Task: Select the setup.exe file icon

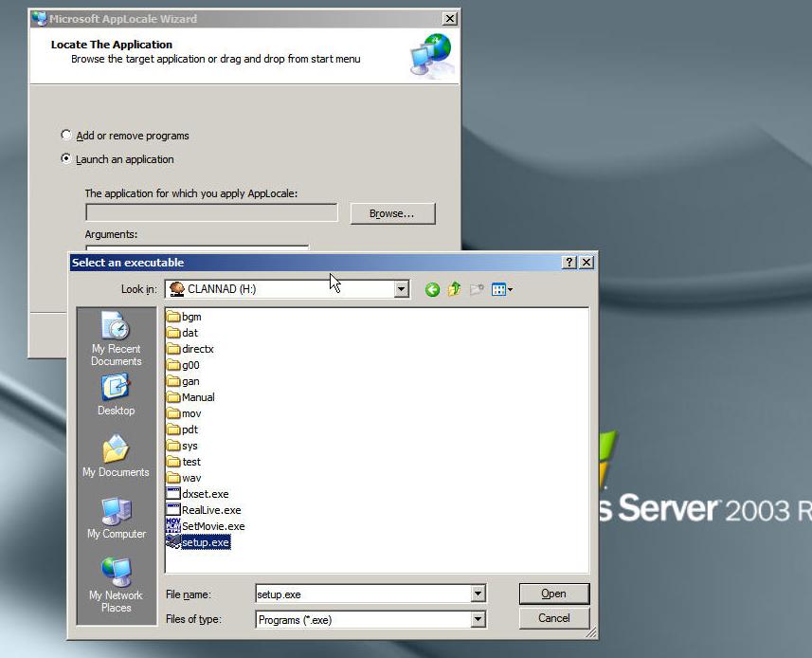Action: pos(173,542)
